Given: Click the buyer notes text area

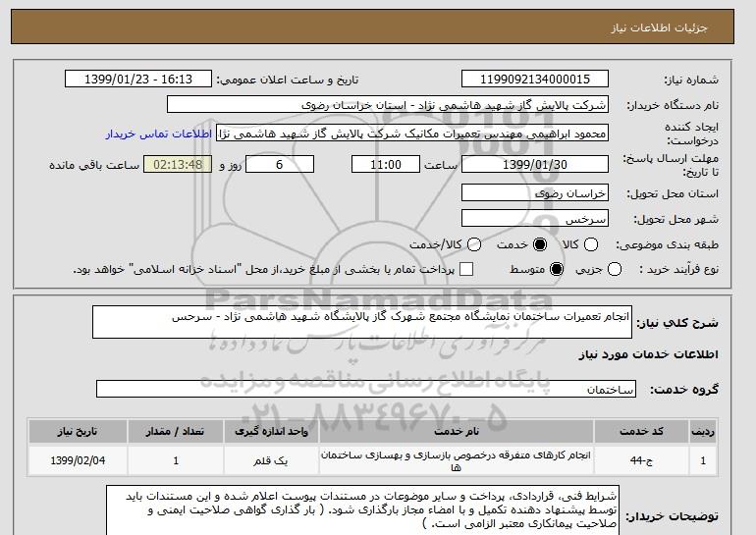Looking at the screenshot, I should tap(362, 509).
